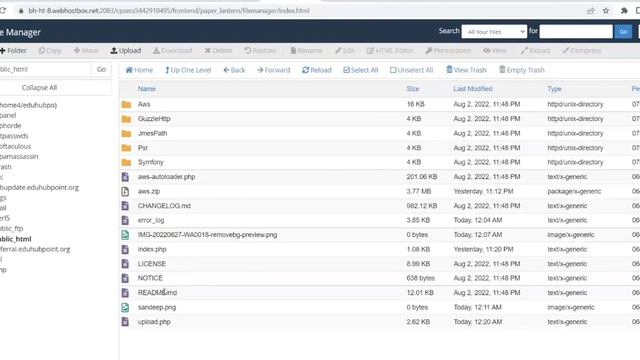Click the upload.php file icon

coord(125,322)
